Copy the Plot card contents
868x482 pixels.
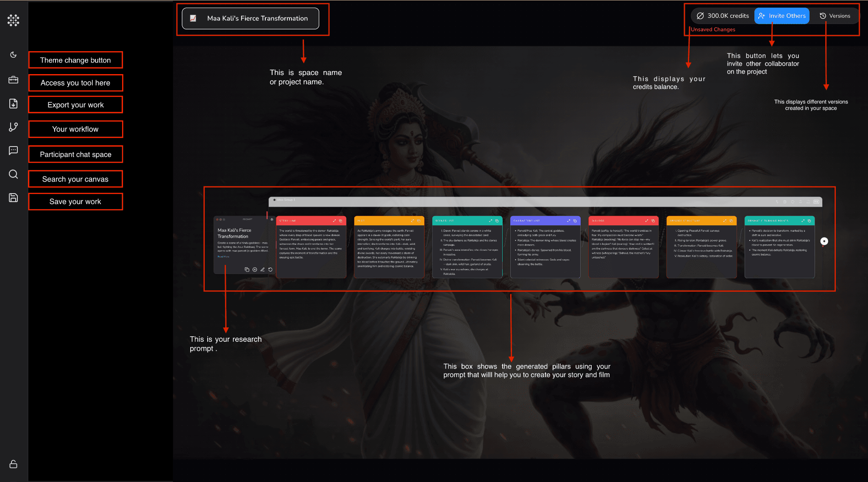pos(419,221)
